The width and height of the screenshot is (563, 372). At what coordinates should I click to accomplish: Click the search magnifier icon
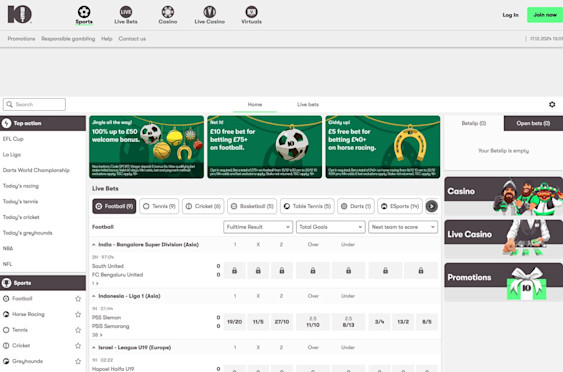pos(9,104)
